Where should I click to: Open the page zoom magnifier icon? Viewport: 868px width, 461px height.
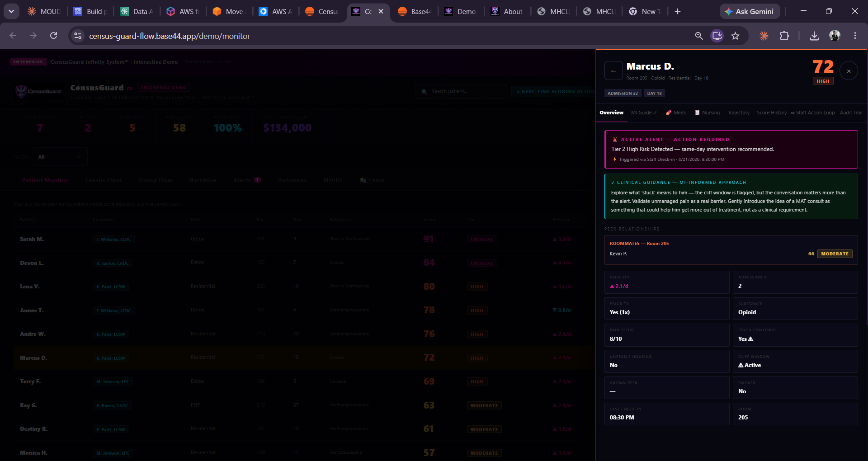[699, 36]
